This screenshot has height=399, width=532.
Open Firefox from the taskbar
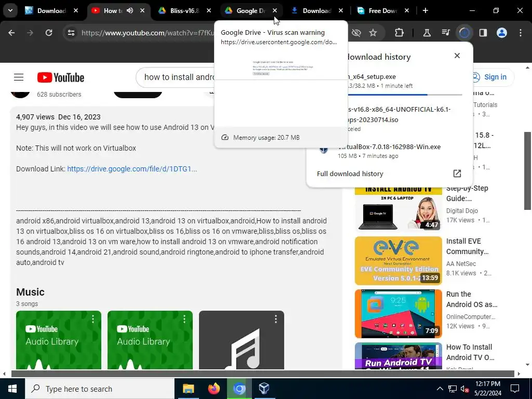[214, 389]
